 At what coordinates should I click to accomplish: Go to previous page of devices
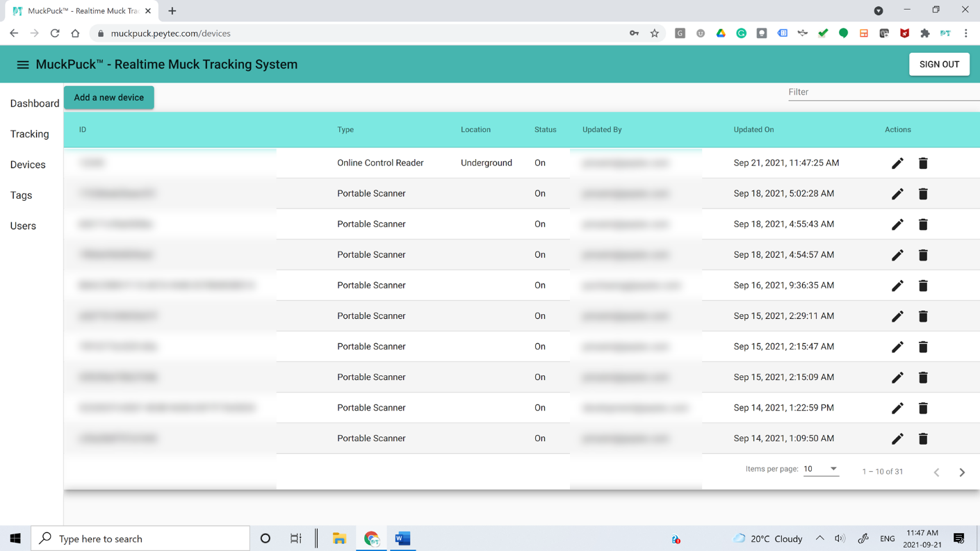tap(936, 472)
